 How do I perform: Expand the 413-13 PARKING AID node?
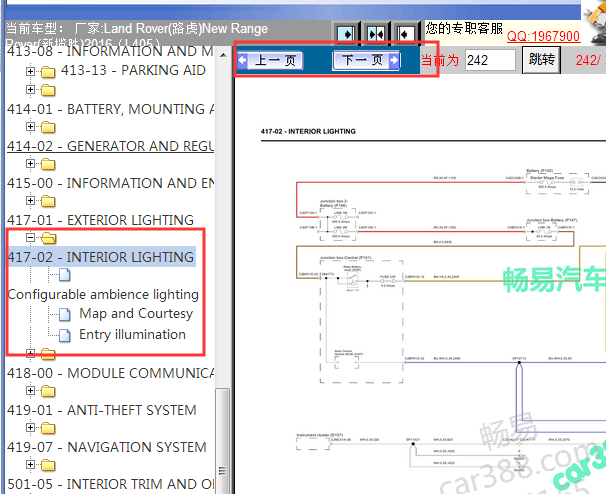click(31, 71)
